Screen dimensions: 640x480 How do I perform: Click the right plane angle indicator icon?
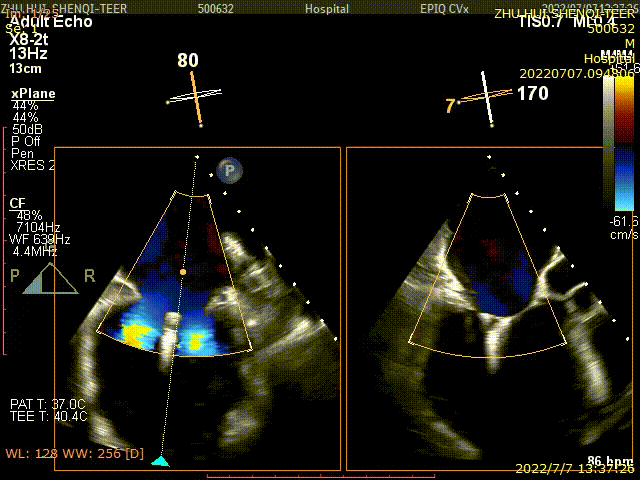point(487,98)
